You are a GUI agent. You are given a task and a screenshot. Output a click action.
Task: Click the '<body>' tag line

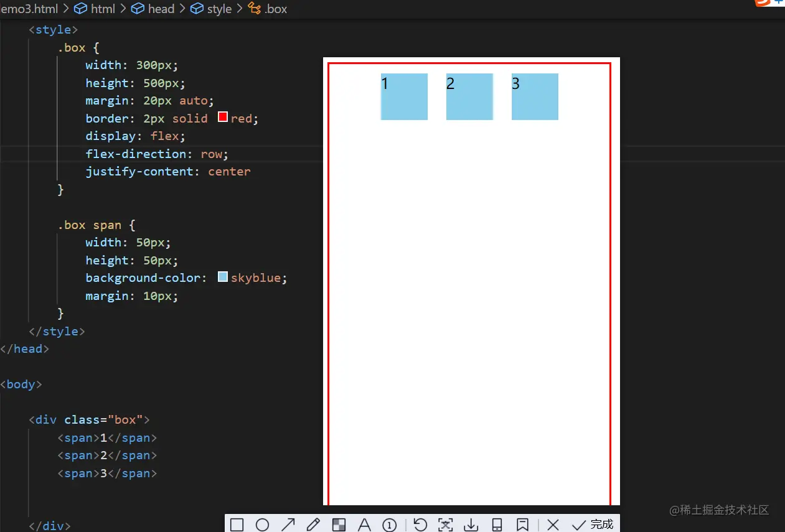tap(21, 384)
